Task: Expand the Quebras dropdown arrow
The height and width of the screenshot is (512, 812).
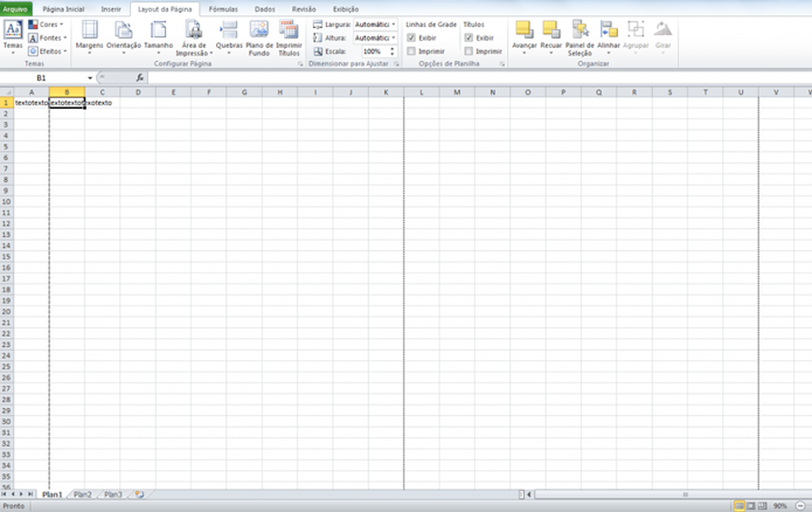Action: (x=229, y=53)
